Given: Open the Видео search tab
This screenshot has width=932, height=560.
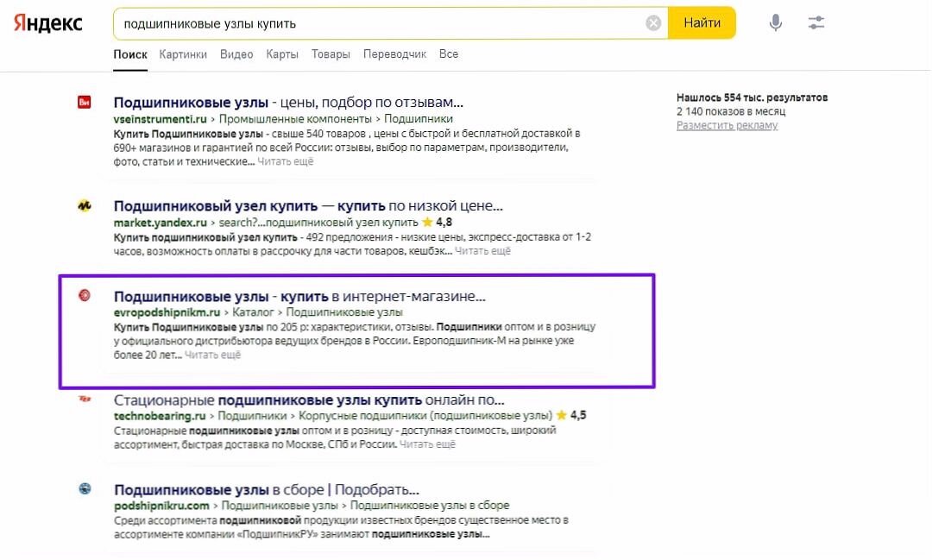Looking at the screenshot, I should 236,53.
